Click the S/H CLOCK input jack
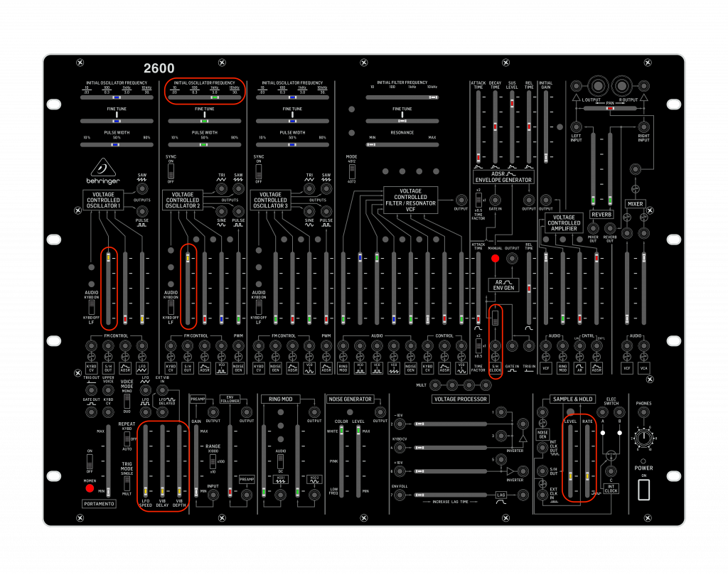 (496, 346)
